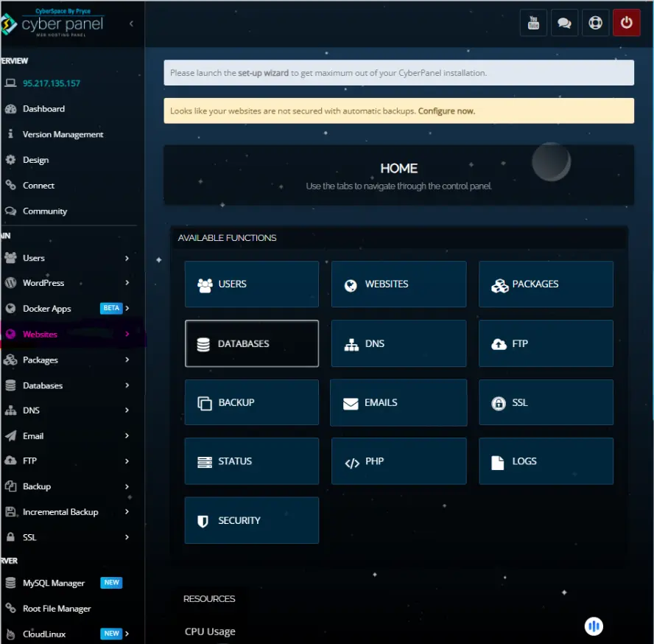The width and height of the screenshot is (654, 644).
Task: Click the laptop icon next to server IP
Action: 10,83
